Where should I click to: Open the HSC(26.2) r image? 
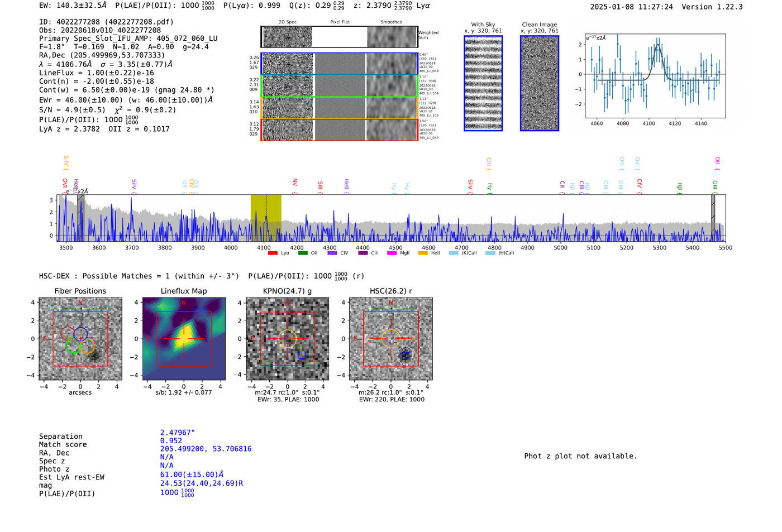[x=391, y=339]
